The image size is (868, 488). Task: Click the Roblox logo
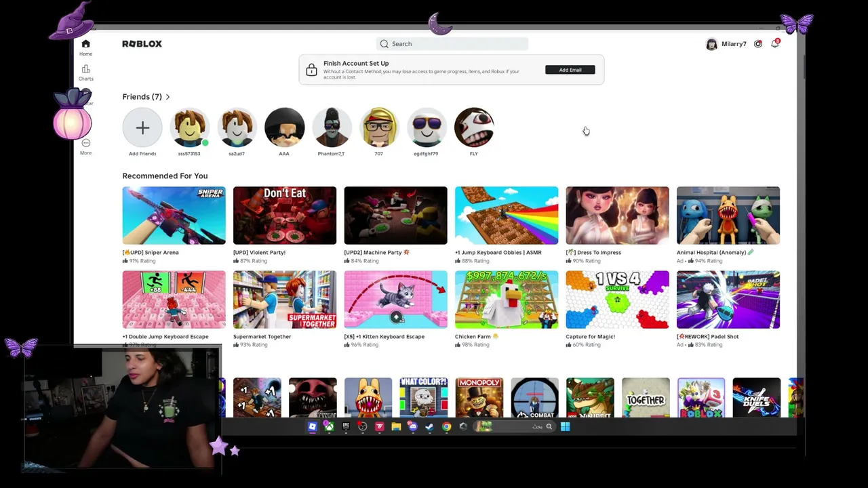point(142,44)
